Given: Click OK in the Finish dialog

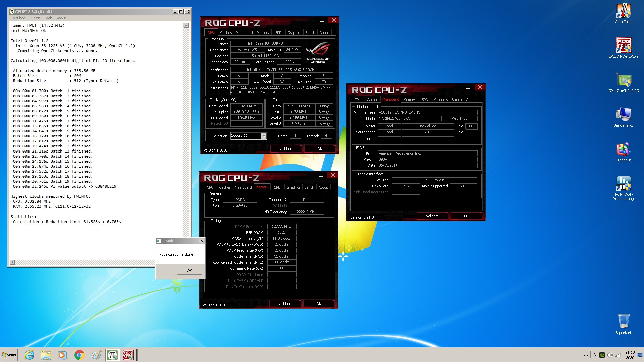Looking at the screenshot, I should (189, 271).
